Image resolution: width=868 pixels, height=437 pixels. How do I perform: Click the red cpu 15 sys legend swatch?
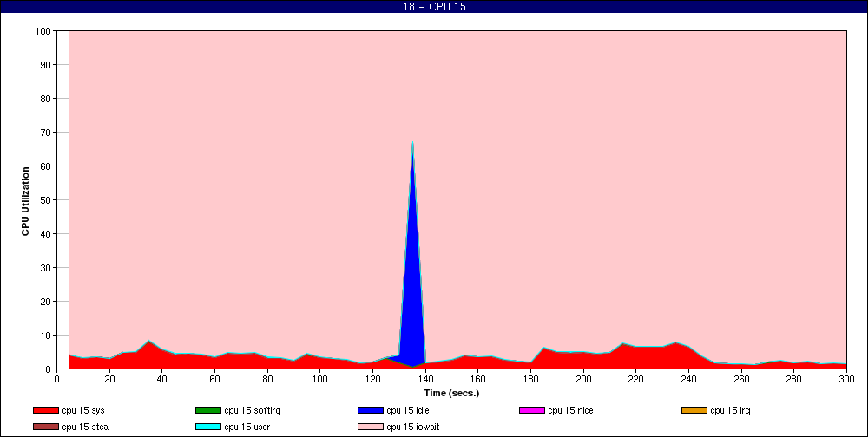click(x=46, y=410)
